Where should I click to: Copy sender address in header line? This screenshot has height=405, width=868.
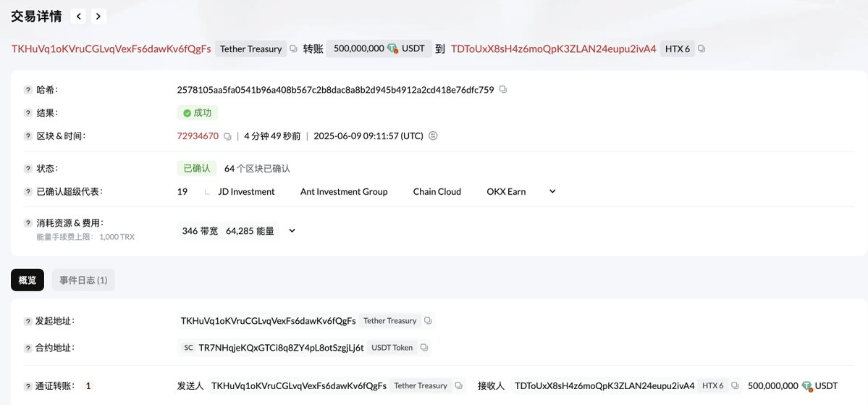pos(293,49)
